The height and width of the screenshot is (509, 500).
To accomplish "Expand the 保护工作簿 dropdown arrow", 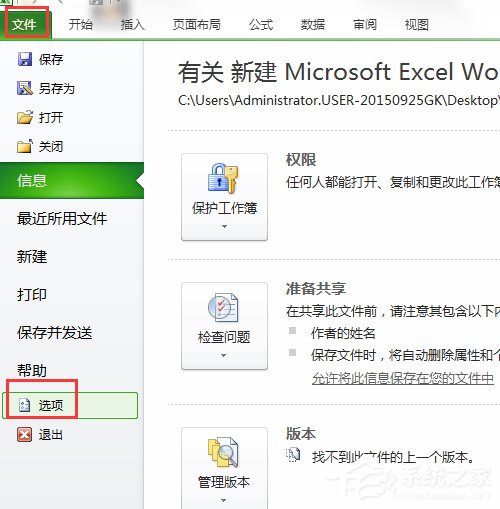I will [224, 226].
